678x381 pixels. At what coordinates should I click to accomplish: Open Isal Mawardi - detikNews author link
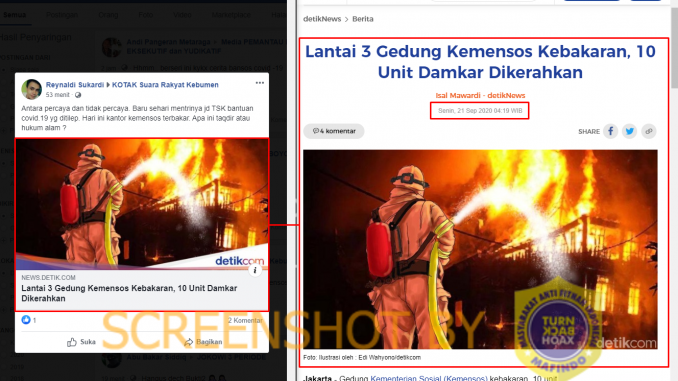tap(480, 95)
